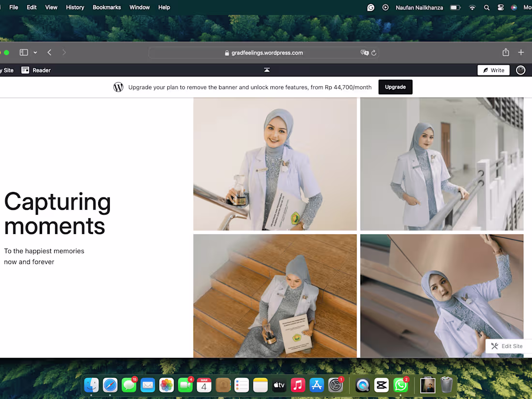Open the History menu

pos(74,7)
